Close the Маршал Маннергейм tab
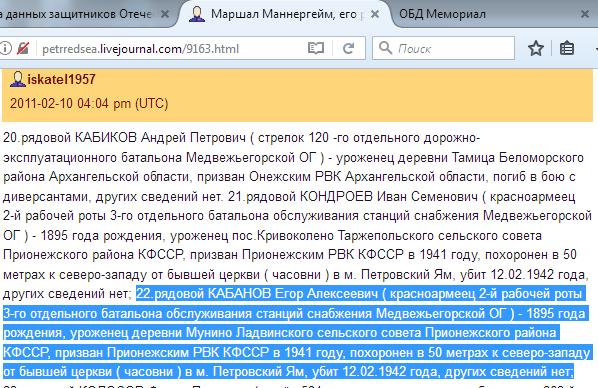This screenshot has height=388, width=598. click(375, 14)
